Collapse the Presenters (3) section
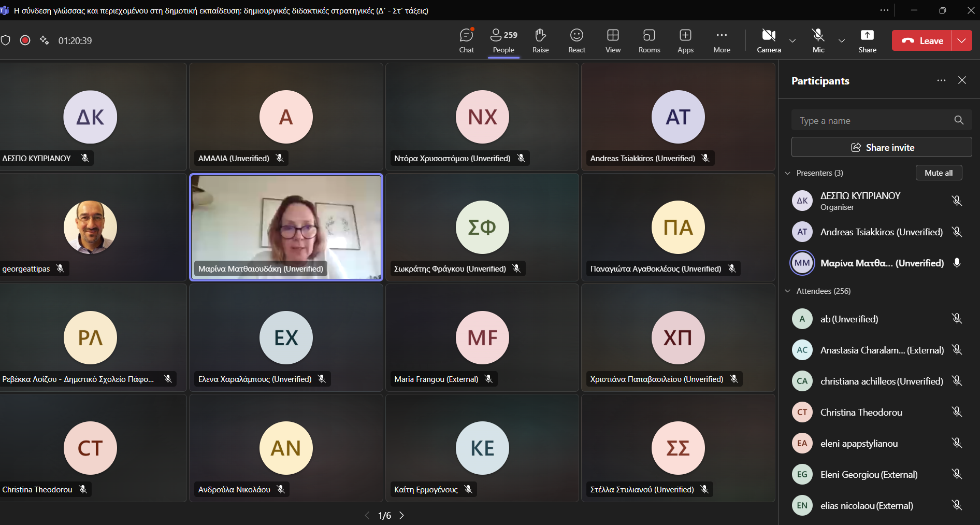Viewport: 980px width, 525px height. (x=788, y=173)
